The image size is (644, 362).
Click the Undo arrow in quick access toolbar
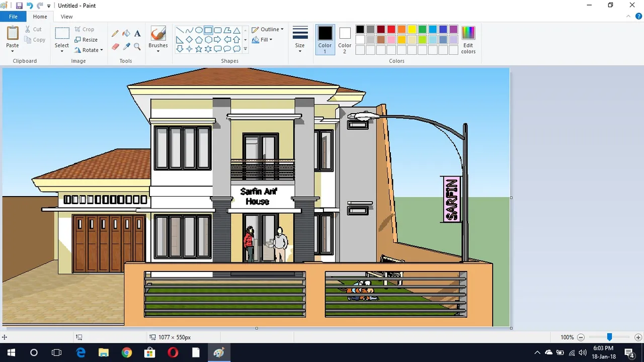pos(30,6)
